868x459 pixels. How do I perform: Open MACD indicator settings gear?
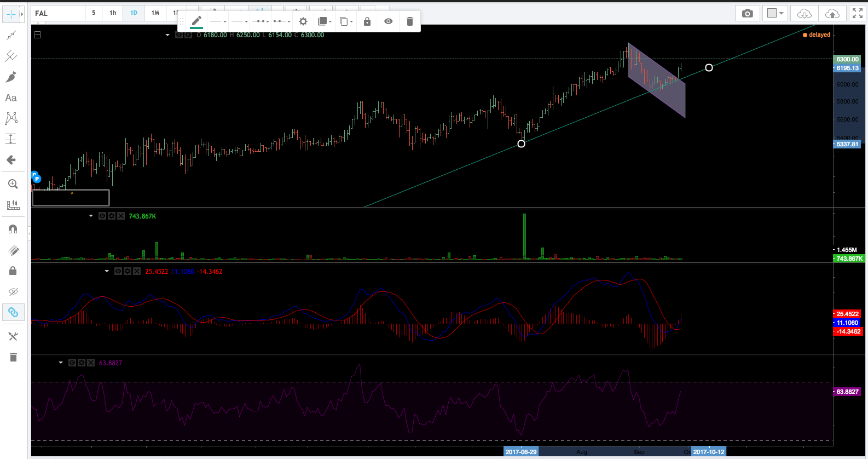(128, 271)
